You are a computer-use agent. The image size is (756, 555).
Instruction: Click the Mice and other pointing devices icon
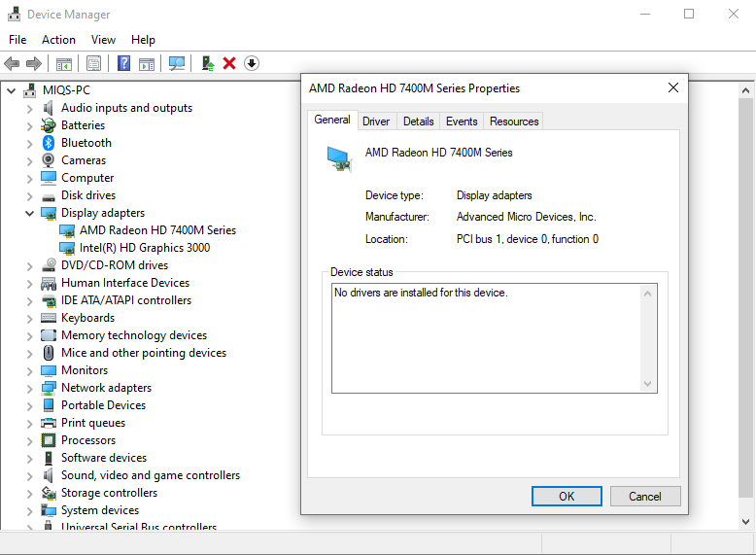tap(49, 353)
